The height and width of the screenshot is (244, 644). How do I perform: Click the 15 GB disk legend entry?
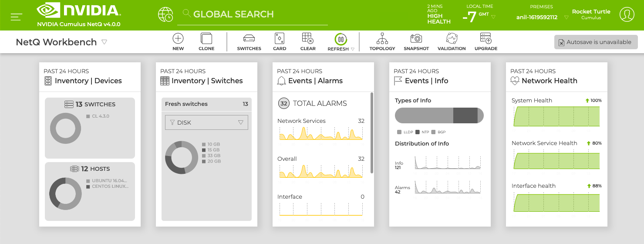pyautogui.click(x=211, y=150)
